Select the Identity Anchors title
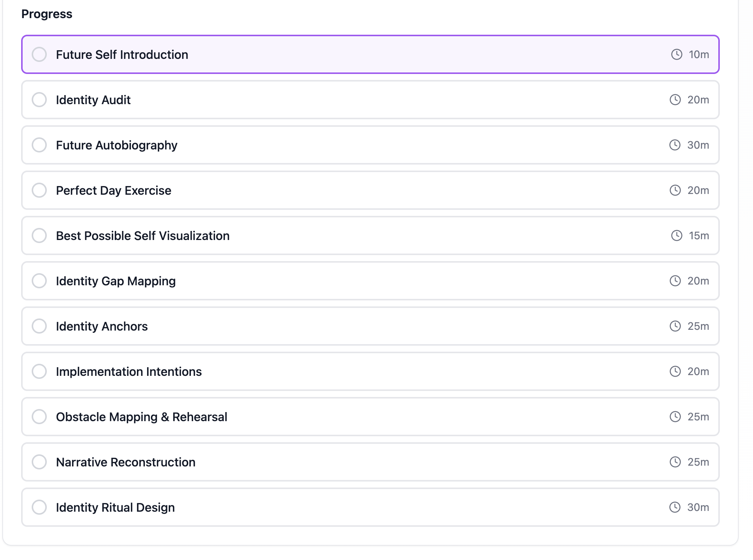The width and height of the screenshot is (753, 560). tap(101, 326)
